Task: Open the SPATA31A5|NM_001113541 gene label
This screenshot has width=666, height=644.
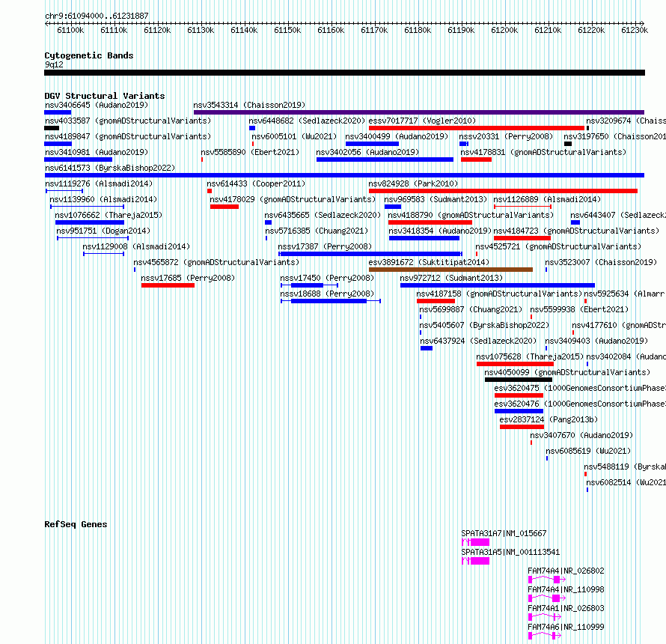Action: 510,552
